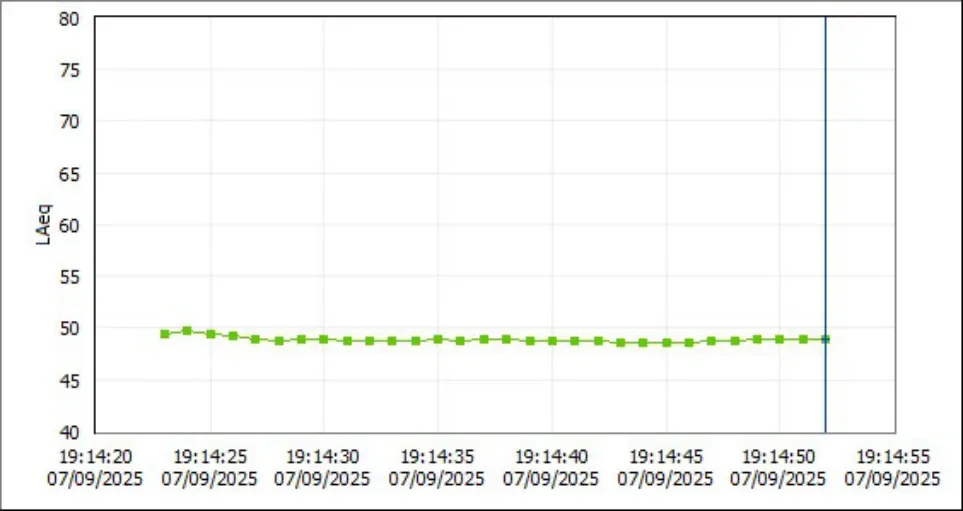Screen dimensions: 963x511
Task: Click the blue vertical cursor line
Action: click(825, 225)
